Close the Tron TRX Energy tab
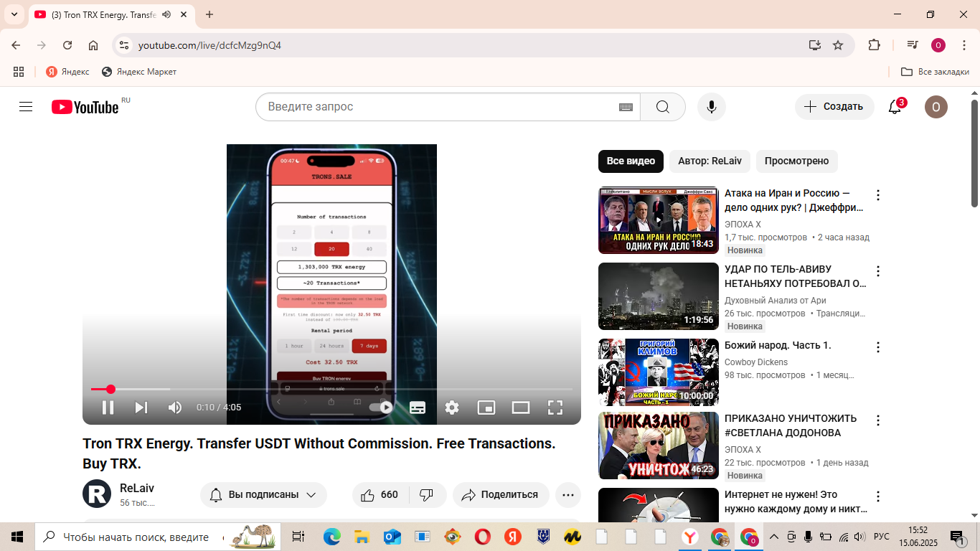This screenshot has height=551, width=980. point(184,14)
